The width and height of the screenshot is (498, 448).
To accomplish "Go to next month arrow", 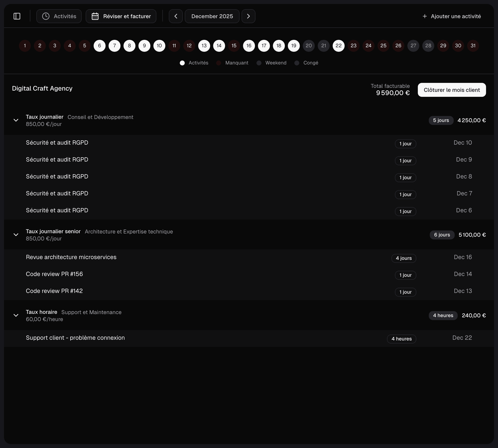I will pos(248,16).
